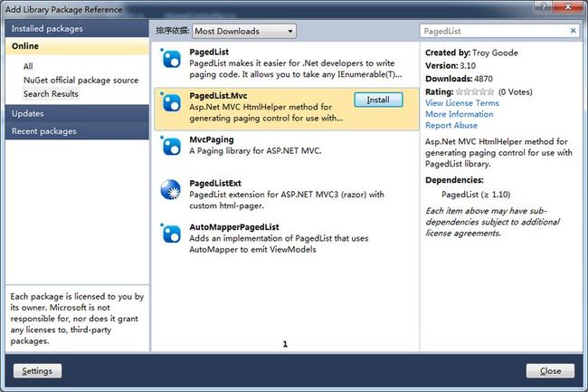
Task: Click the PagedList.Mvc package title
Action: (x=218, y=96)
